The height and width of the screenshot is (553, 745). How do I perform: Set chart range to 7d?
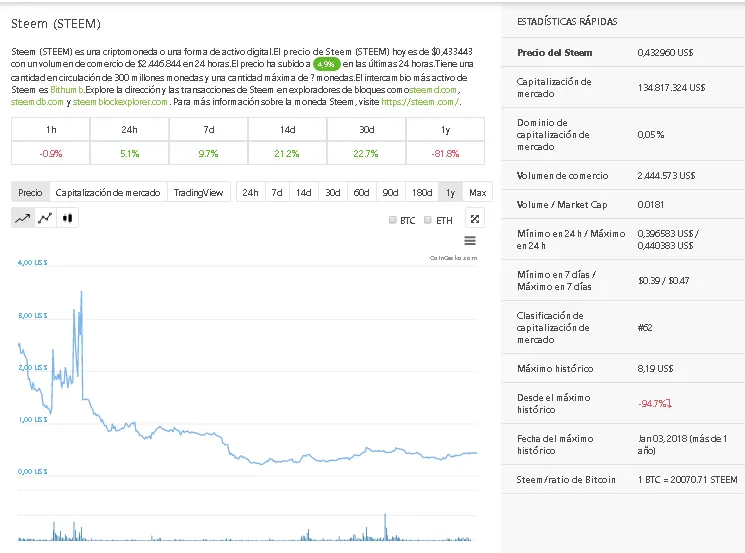[x=277, y=192]
